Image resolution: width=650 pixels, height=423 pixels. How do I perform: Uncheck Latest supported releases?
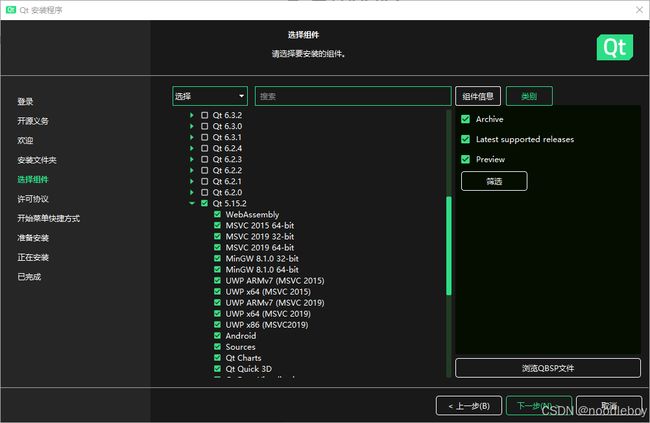[x=466, y=139]
